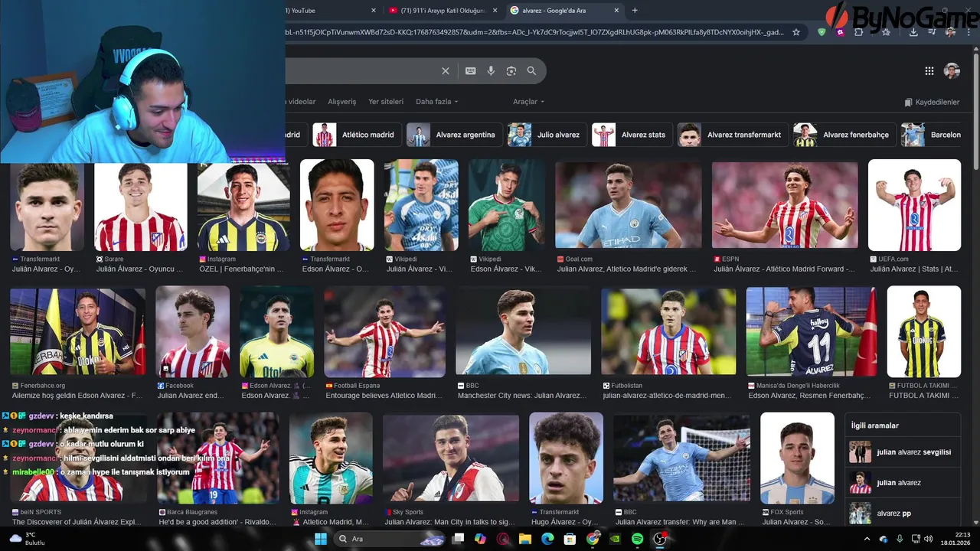980x551 pixels.
Task: Open the on-screen keyboard input tool
Action: point(470,70)
